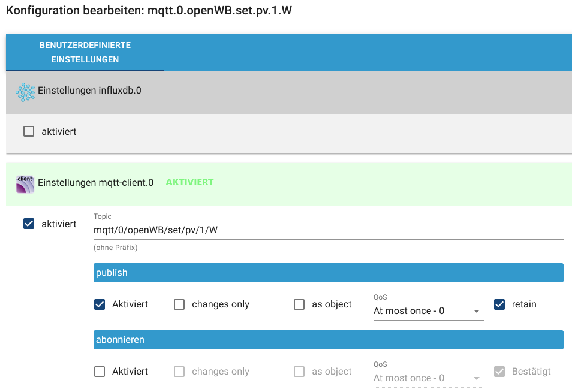Click the influxdb adapter icon
The width and height of the screenshot is (572, 392).
tap(25, 92)
